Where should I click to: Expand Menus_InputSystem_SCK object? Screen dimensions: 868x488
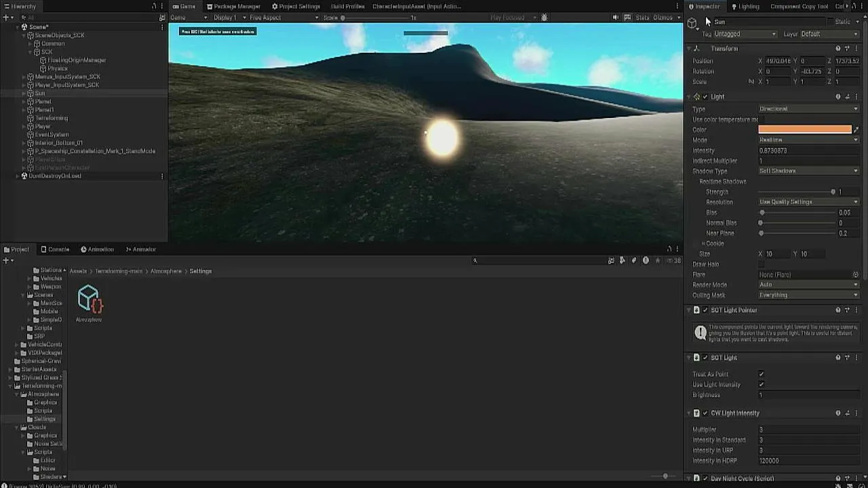24,77
